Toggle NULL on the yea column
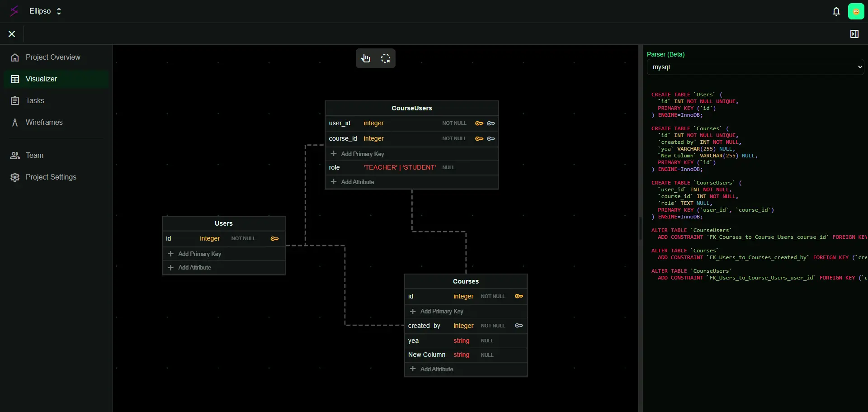The image size is (868, 412). [x=487, y=341]
